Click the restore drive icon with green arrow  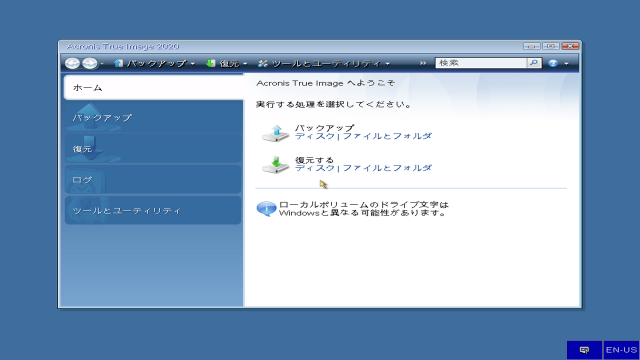tap(276, 164)
